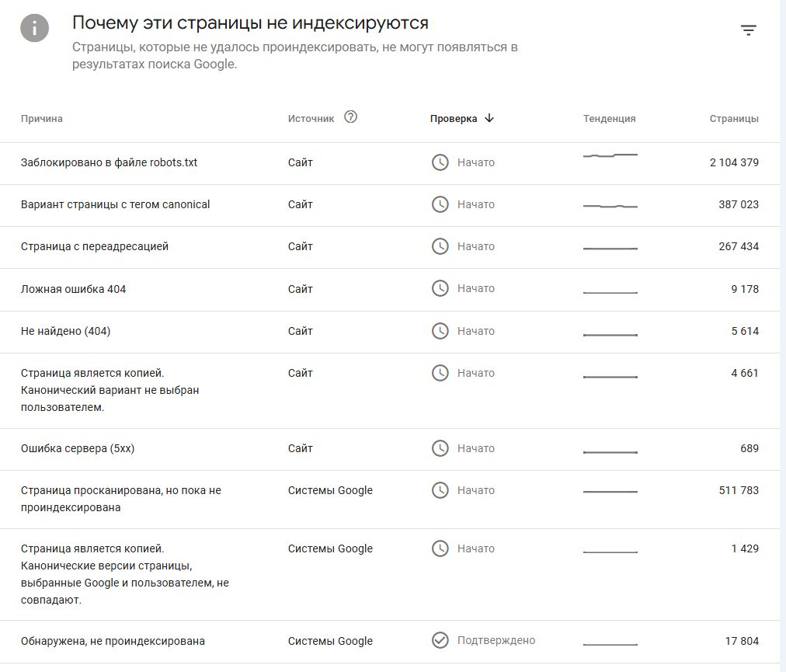Click trend sparkline in Обнаружена, не проиндексирована row
Viewport: 786px width, 672px height.
[610, 644]
